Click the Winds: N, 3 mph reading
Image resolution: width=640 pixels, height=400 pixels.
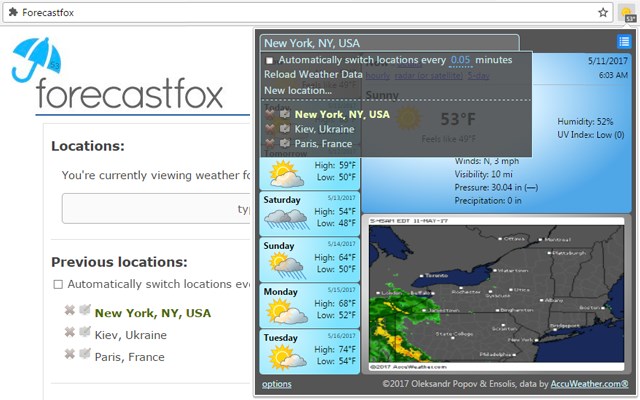click(487, 161)
